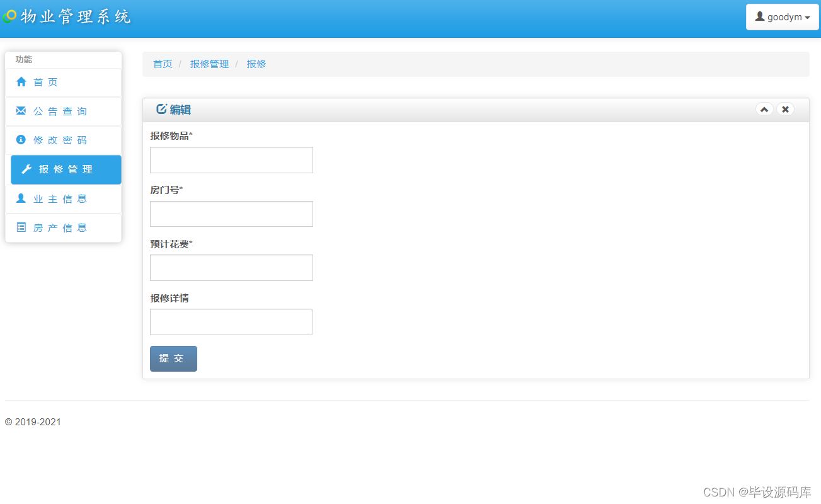821x504 pixels.
Task: Open the goodym user dropdown menu
Action: pyautogui.click(x=783, y=17)
